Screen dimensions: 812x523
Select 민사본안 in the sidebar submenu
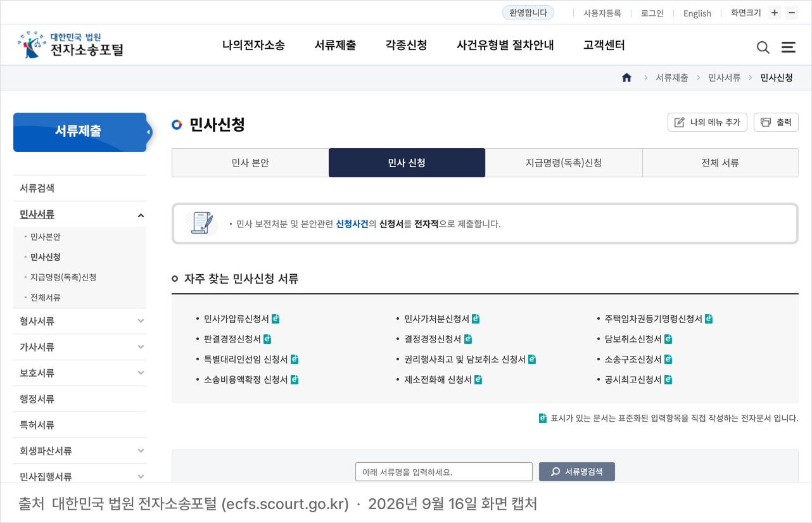[x=46, y=237]
